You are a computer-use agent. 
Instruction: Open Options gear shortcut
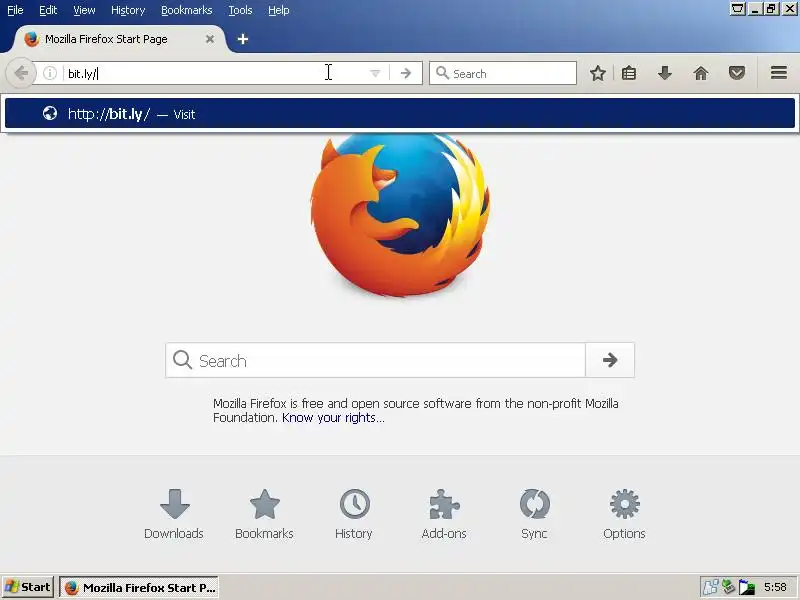(624, 514)
